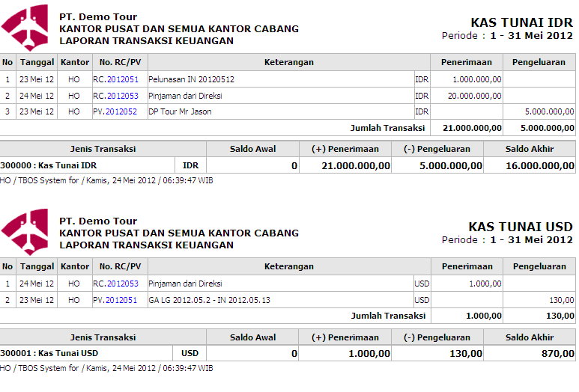Click the '23 Mei 12' date in RC.2012051 row
The height and width of the screenshot is (392, 579).
[37, 79]
